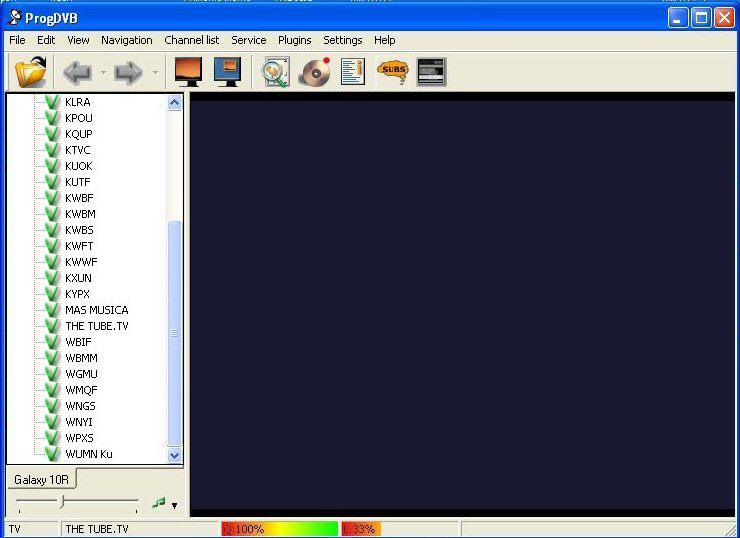Select THE TUBE.TV in the channel list
The image size is (740, 538).
(x=97, y=326)
